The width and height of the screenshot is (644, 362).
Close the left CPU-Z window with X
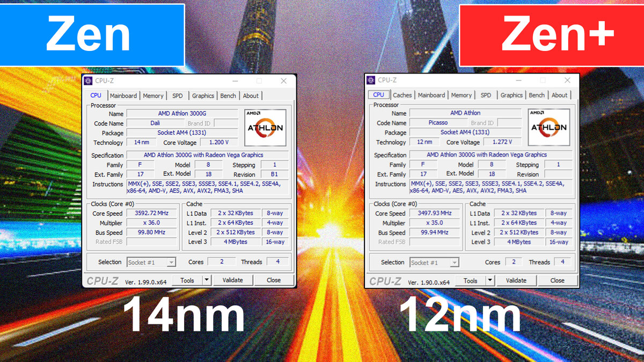[284, 81]
